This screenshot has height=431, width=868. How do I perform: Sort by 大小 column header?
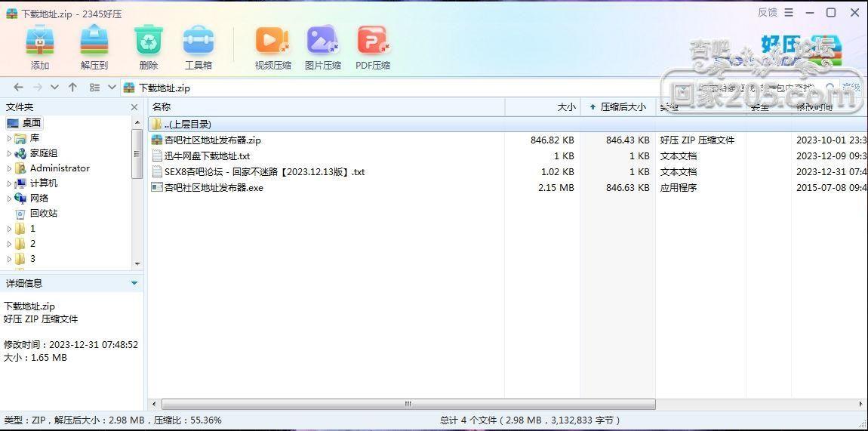543,107
